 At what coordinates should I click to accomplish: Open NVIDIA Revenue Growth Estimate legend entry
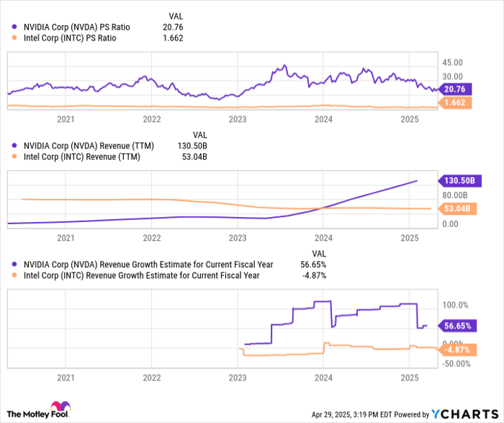pos(137,264)
